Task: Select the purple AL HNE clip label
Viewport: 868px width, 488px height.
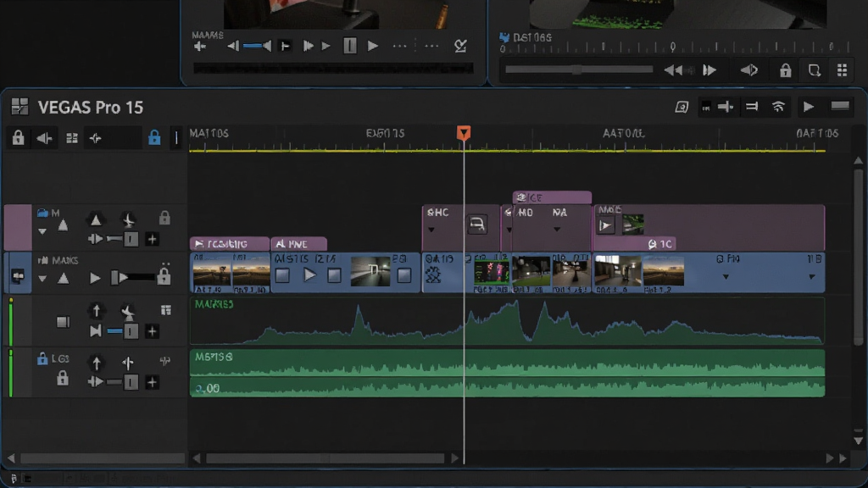Action: coord(299,244)
